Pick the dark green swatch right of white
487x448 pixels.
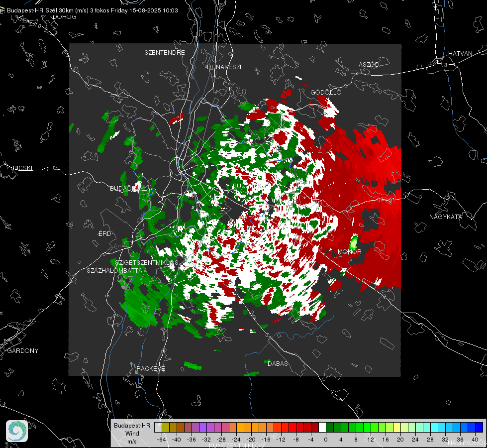point(329,427)
